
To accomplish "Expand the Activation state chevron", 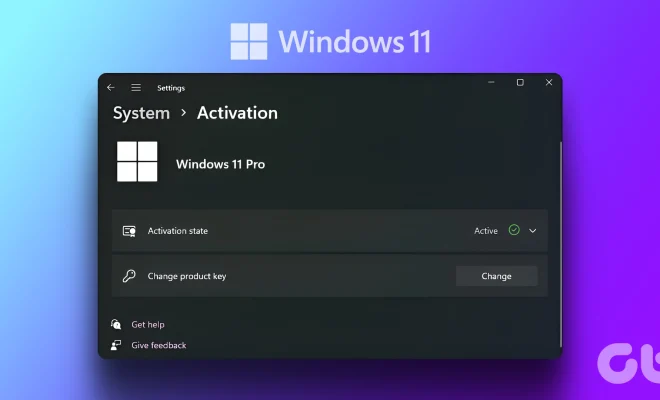I will 532,231.
